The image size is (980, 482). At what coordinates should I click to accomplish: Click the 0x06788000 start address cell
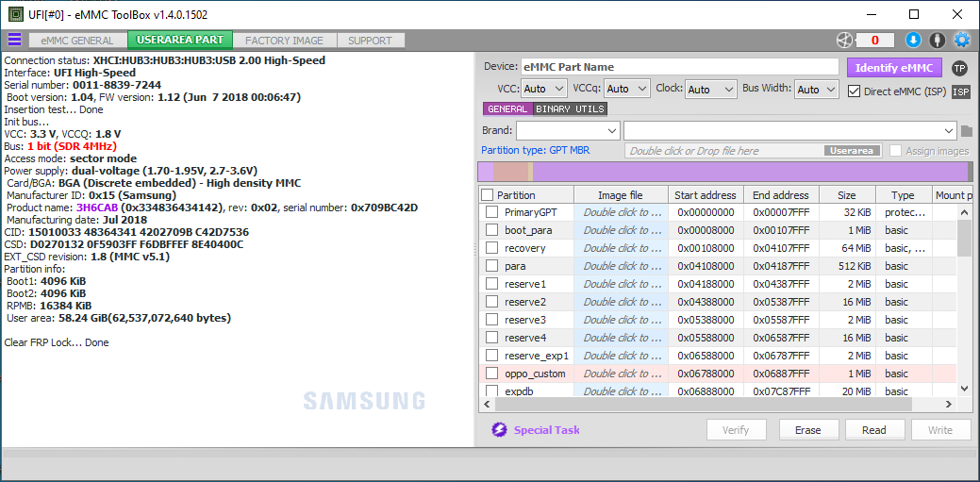706,374
